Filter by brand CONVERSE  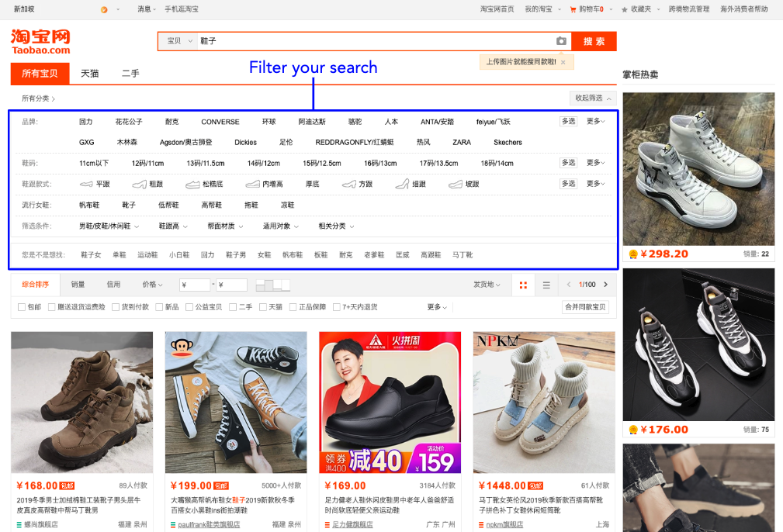220,122
